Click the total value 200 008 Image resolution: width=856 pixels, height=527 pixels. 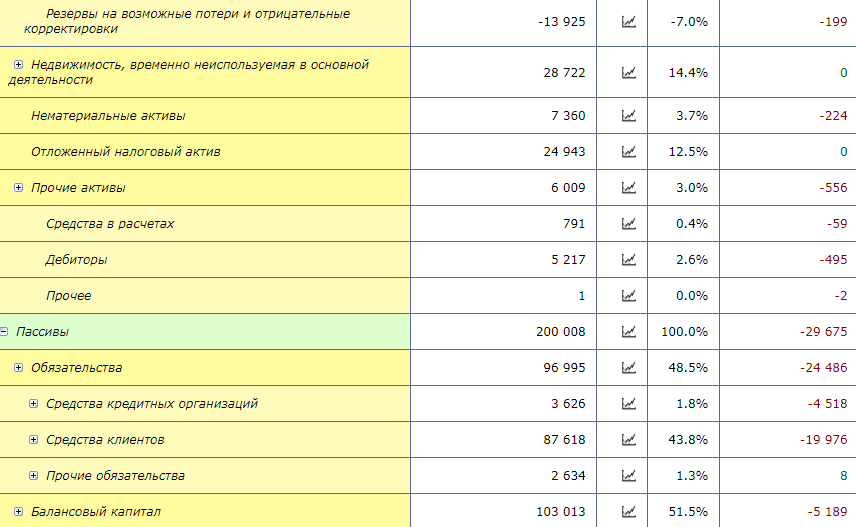coord(561,332)
